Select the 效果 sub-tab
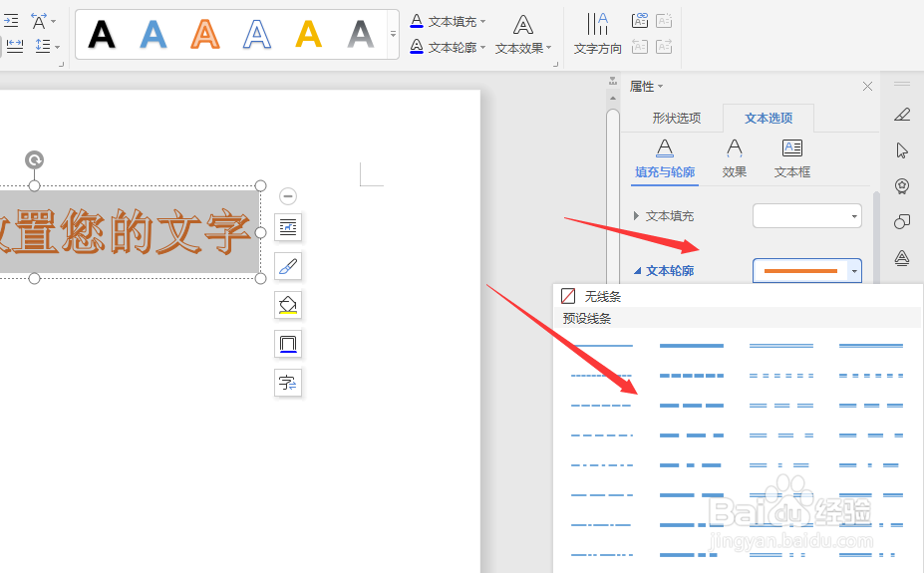This screenshot has width=924, height=573. [x=735, y=159]
